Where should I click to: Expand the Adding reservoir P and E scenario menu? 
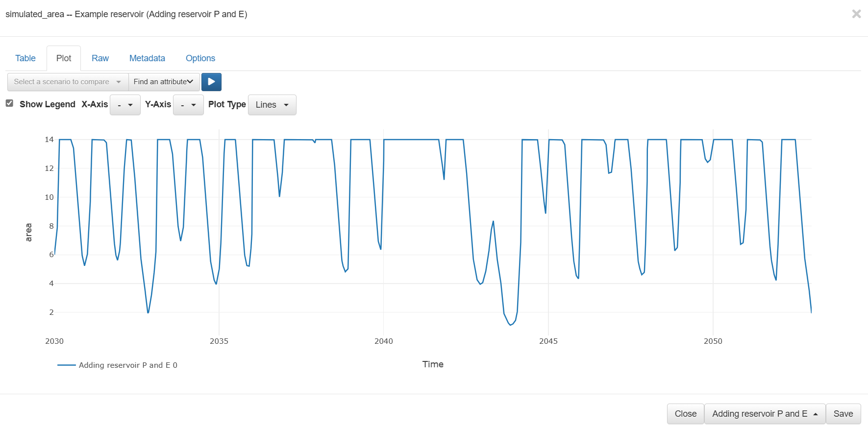765,414
